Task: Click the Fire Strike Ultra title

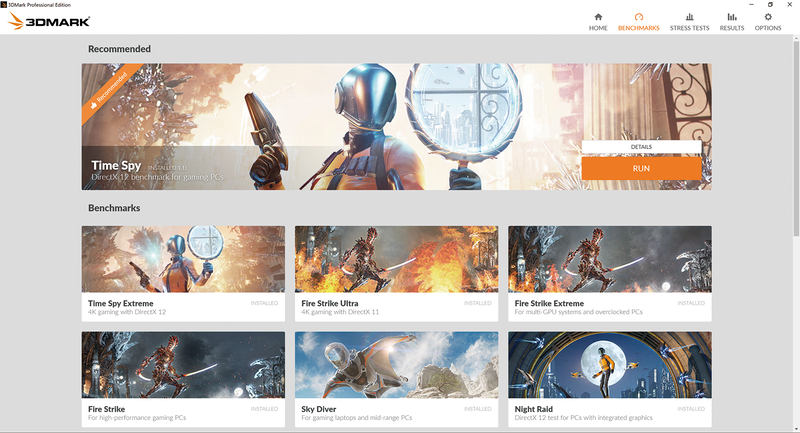Action: click(x=330, y=303)
